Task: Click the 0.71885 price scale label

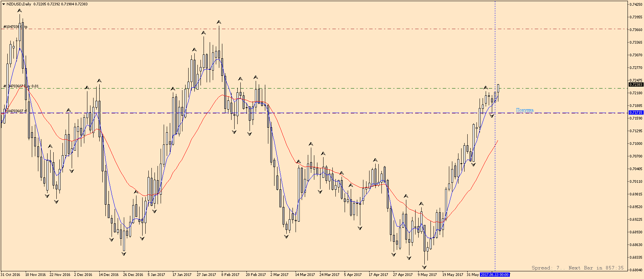Action: [x=636, y=106]
